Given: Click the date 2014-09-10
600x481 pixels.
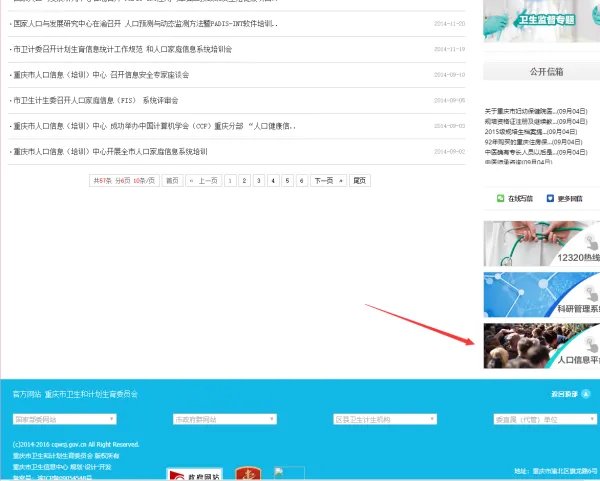Looking at the screenshot, I should click(x=449, y=75).
